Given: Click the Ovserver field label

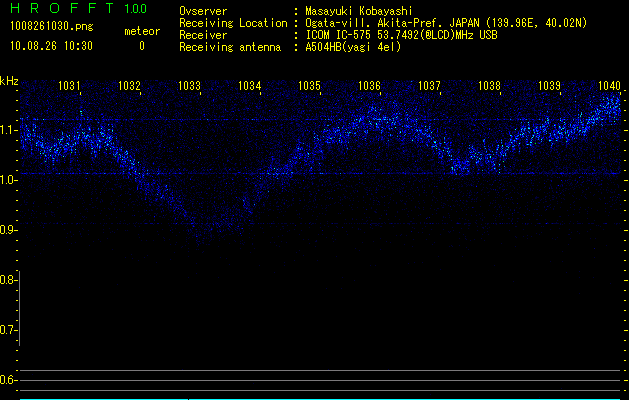Looking at the screenshot, I should pyautogui.click(x=203, y=11).
